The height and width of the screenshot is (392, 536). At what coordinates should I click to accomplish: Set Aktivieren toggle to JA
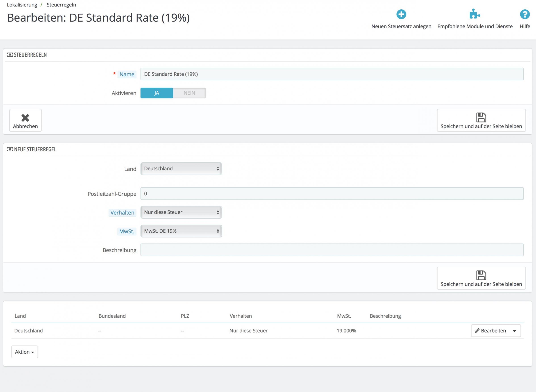tap(157, 93)
